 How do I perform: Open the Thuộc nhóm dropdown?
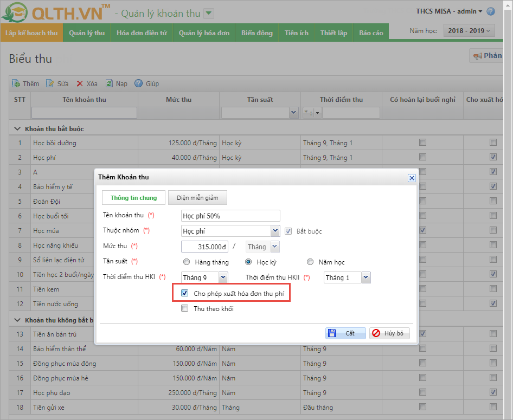275,231
